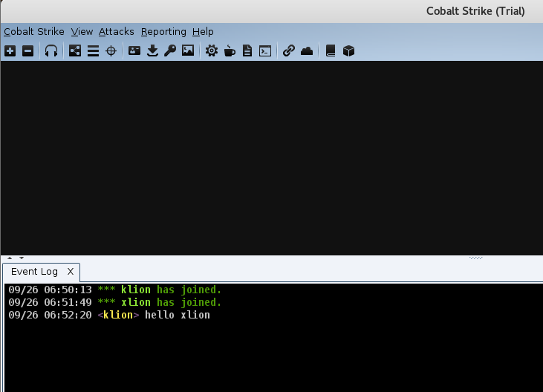Image resolution: width=543 pixels, height=392 pixels.
Task: Open the Credentials card icon
Action: click(x=134, y=51)
